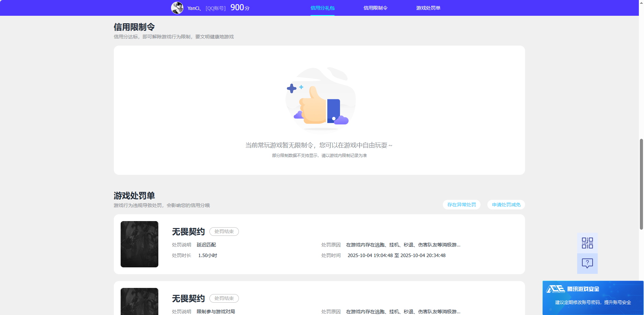Click the 无畏契约 title on 延迟匹配 card
This screenshot has height=315, width=644.
(x=188, y=232)
